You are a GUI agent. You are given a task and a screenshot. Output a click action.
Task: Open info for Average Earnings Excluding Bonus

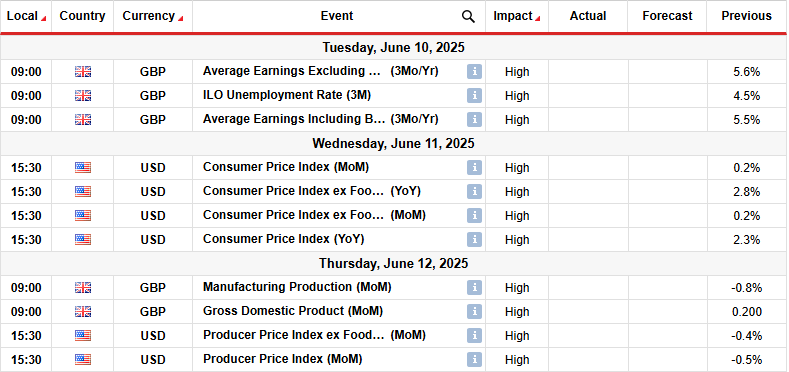point(474,71)
